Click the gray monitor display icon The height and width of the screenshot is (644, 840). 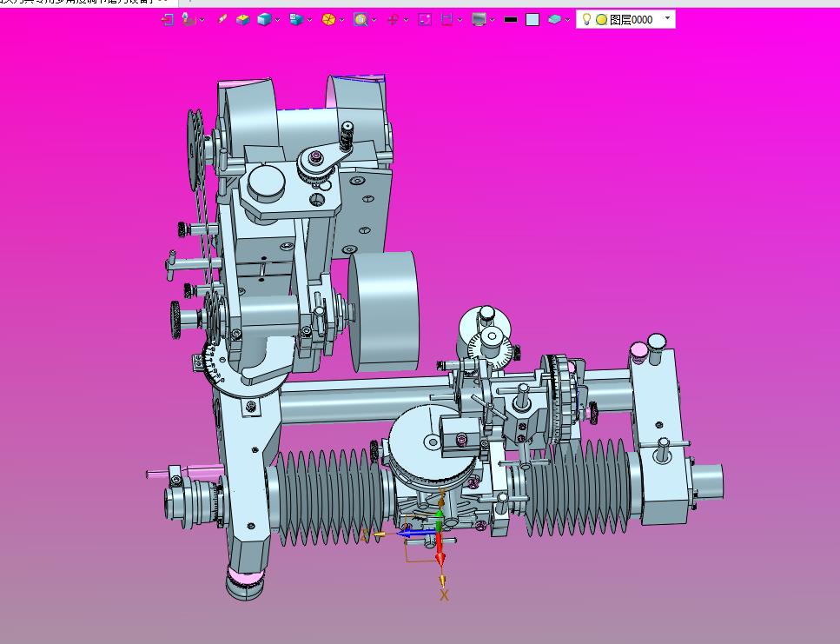pos(479,20)
